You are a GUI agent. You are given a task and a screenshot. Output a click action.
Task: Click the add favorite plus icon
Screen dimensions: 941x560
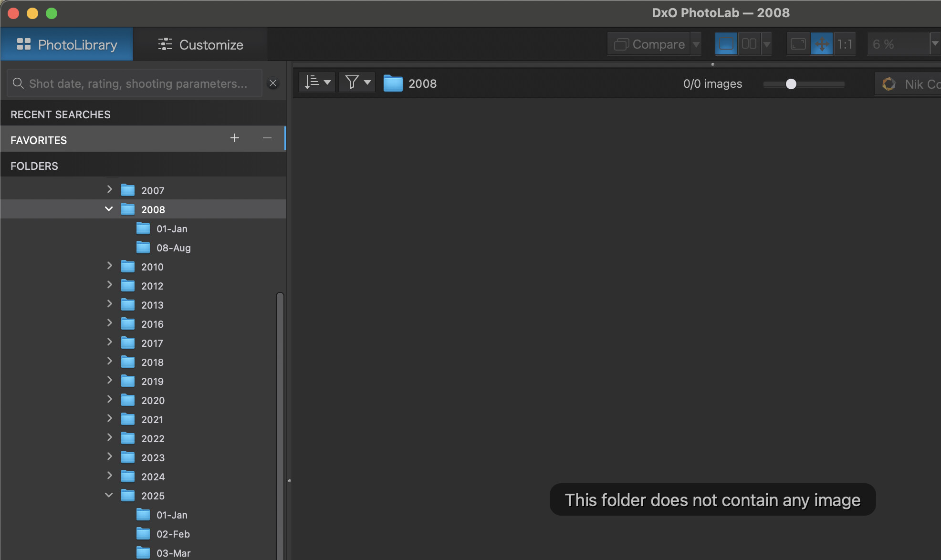coord(234,138)
